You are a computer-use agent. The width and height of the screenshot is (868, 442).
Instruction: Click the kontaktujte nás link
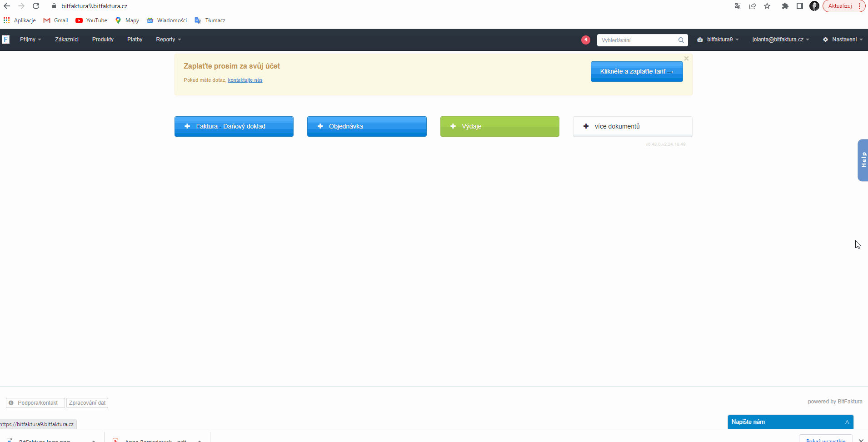pos(245,80)
